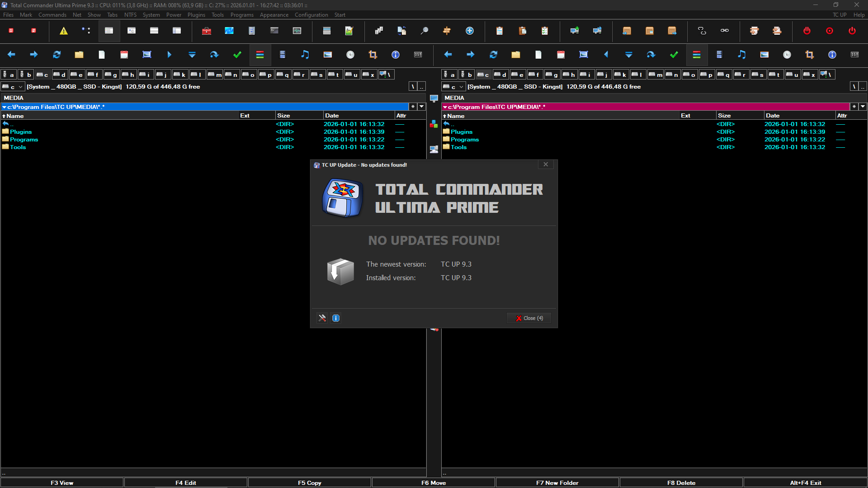868x488 pixels.
Task: Toggle the list view mode icon in top toolbar
Action: (109, 31)
